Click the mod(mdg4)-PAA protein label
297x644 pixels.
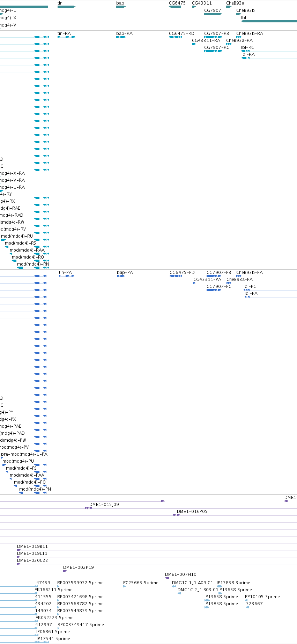pyautogui.click(x=27, y=475)
